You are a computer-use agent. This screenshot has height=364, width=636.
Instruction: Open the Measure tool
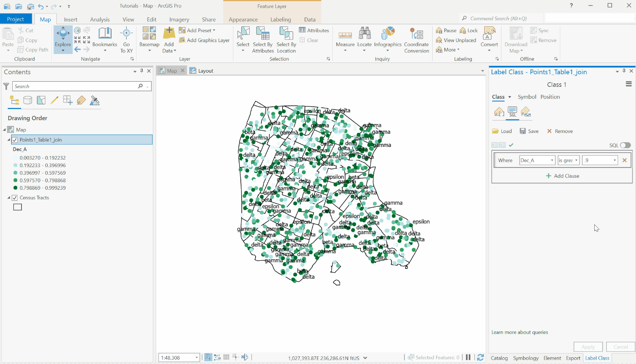(x=345, y=38)
